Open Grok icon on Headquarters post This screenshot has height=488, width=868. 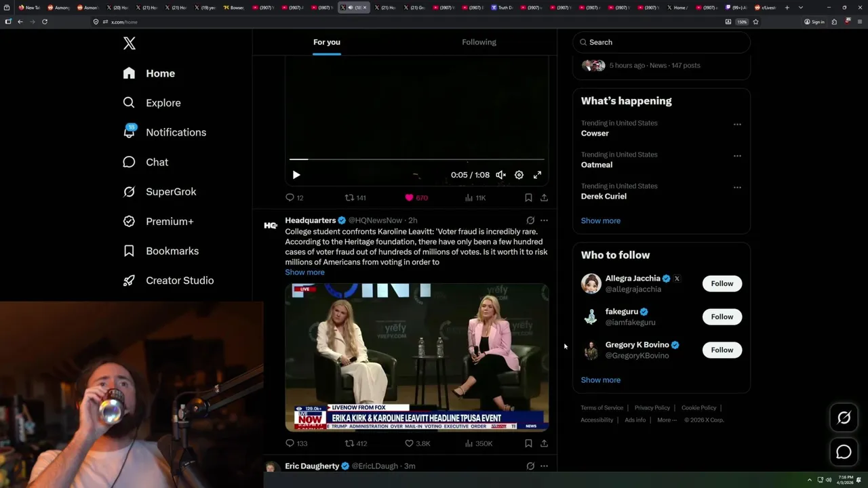click(530, 220)
